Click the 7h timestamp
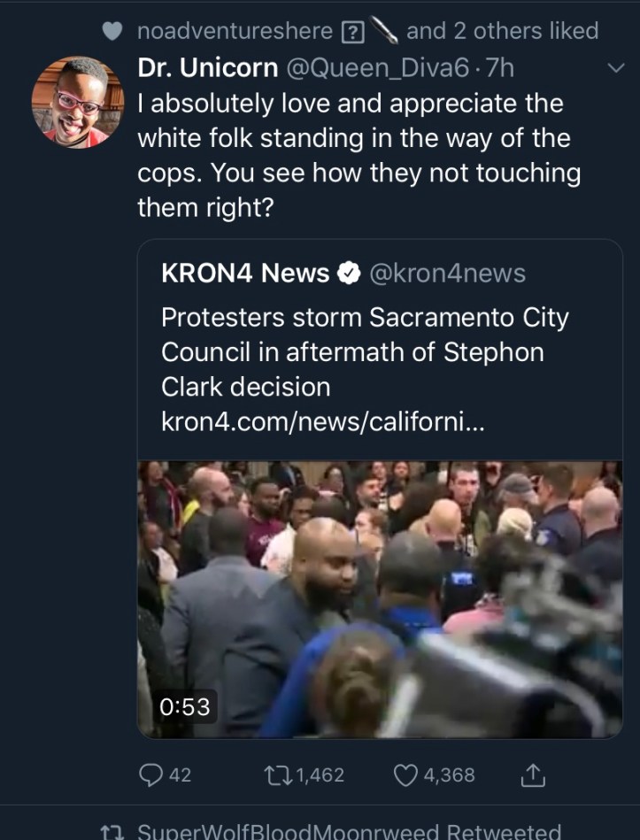 click(500, 67)
